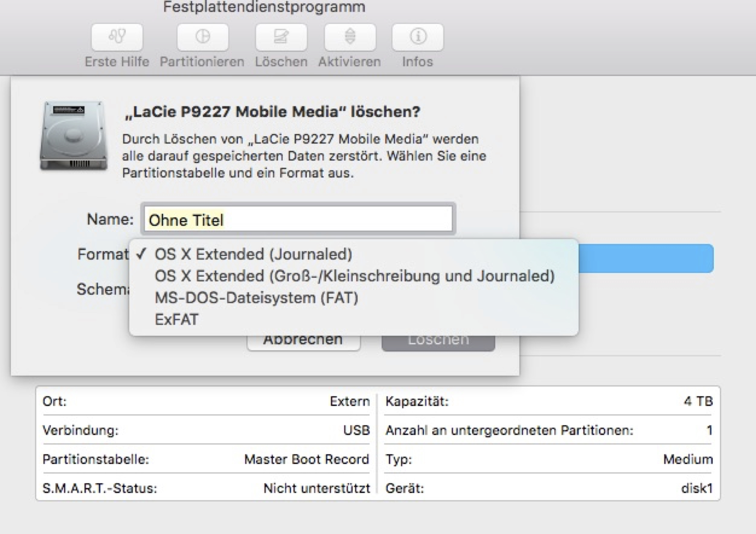756x534 pixels.
Task: Click the Gerät value disk1
Action: pyautogui.click(x=697, y=488)
